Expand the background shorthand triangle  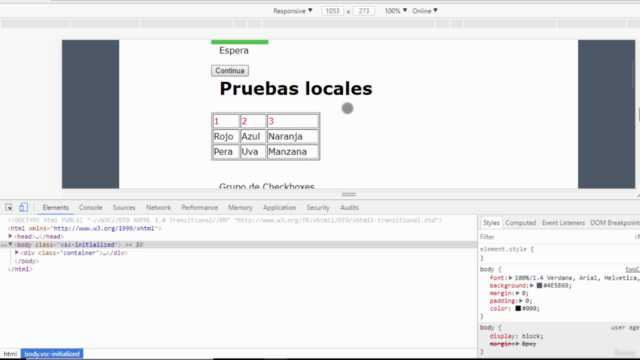pos(532,286)
